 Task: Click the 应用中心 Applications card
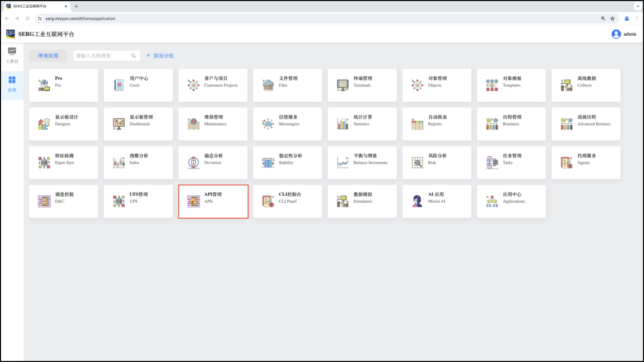(x=511, y=201)
